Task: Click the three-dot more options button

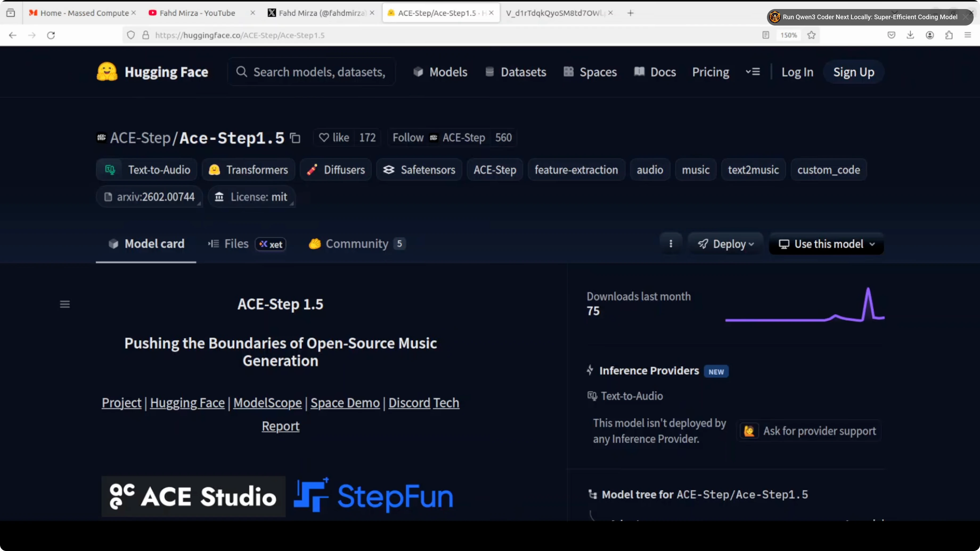Action: (x=671, y=244)
